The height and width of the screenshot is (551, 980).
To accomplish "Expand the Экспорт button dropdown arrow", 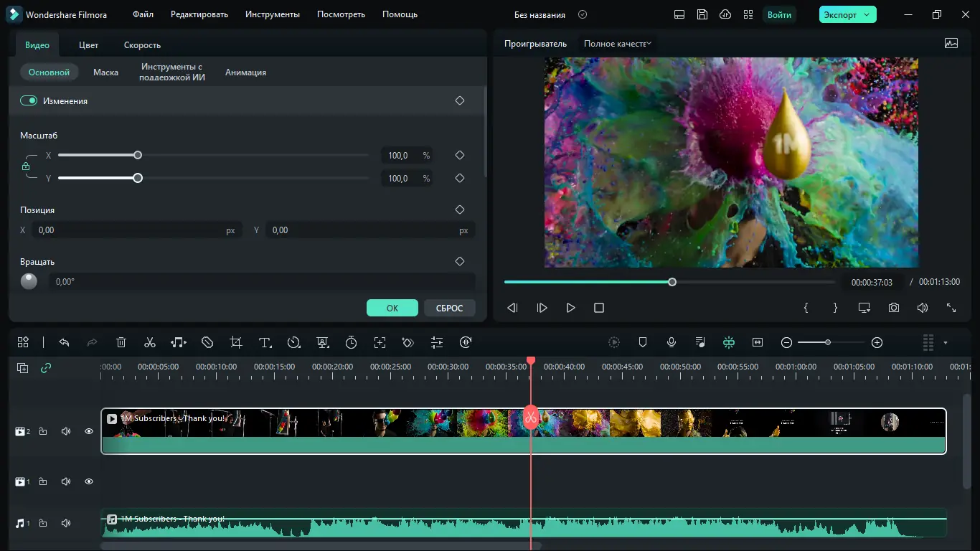I will coord(866,14).
